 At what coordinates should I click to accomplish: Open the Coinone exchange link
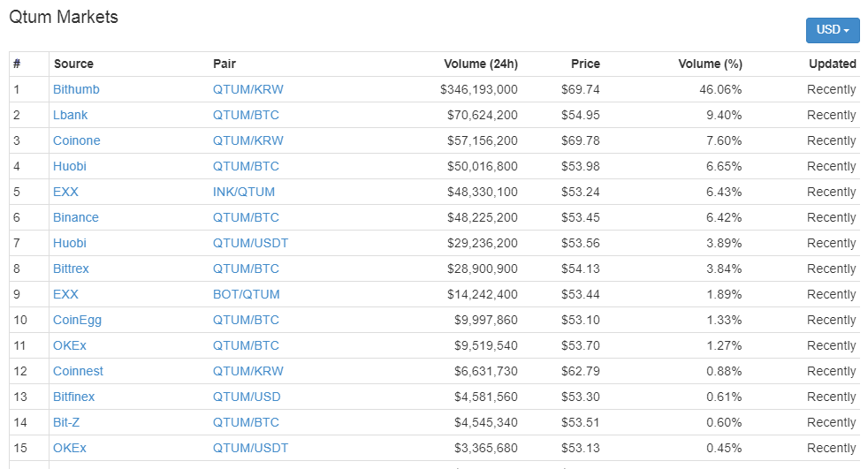[x=77, y=140]
